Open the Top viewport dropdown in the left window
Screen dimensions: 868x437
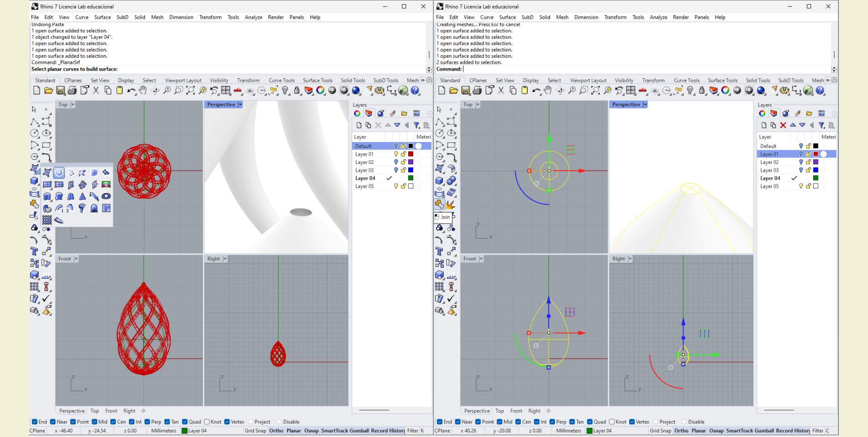point(72,105)
